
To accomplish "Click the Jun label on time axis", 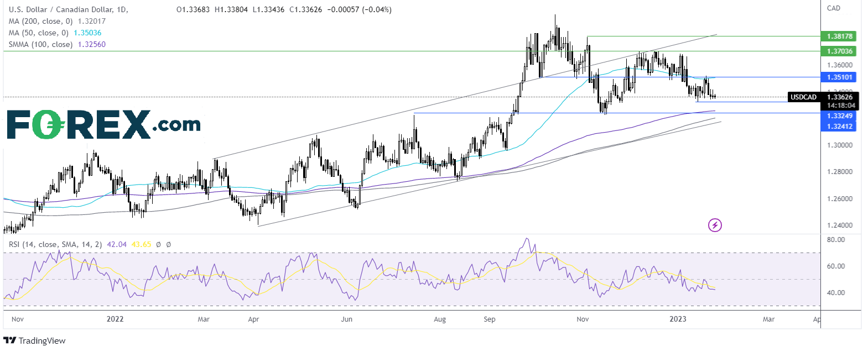I will pyautogui.click(x=346, y=319).
